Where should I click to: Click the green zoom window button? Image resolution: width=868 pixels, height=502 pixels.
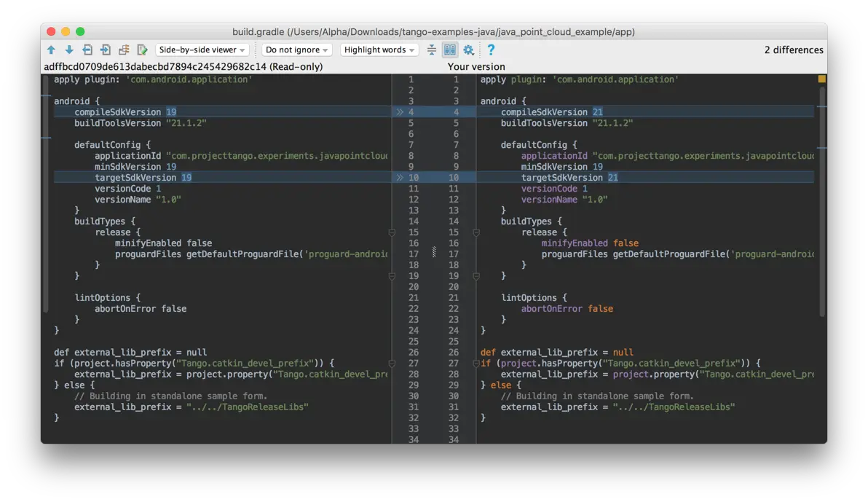(x=80, y=31)
